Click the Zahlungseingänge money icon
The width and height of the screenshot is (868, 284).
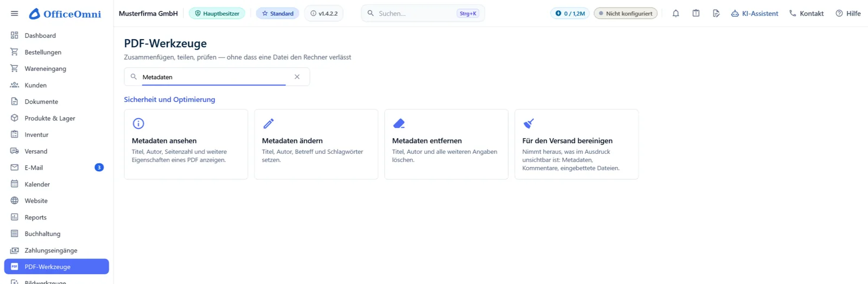(15, 250)
